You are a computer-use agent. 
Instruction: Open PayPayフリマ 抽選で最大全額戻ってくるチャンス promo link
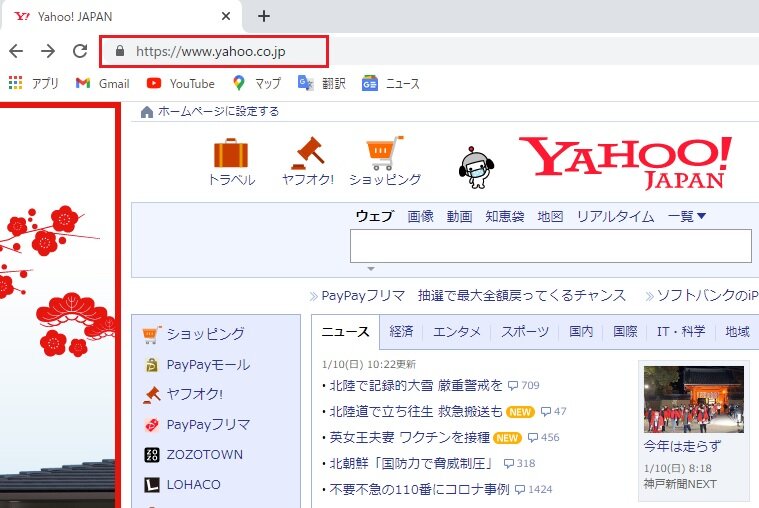pyautogui.click(x=473, y=295)
